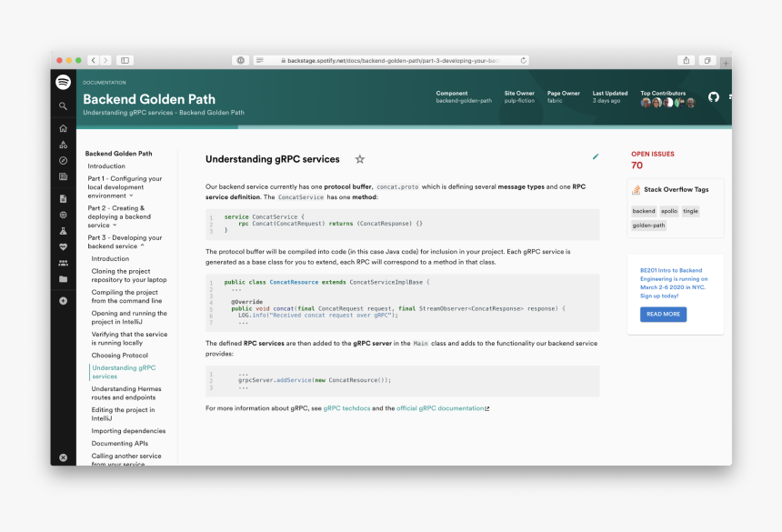This screenshot has height=532, width=782.
Task: Toggle the Safari sidebar button
Action: click(125, 60)
